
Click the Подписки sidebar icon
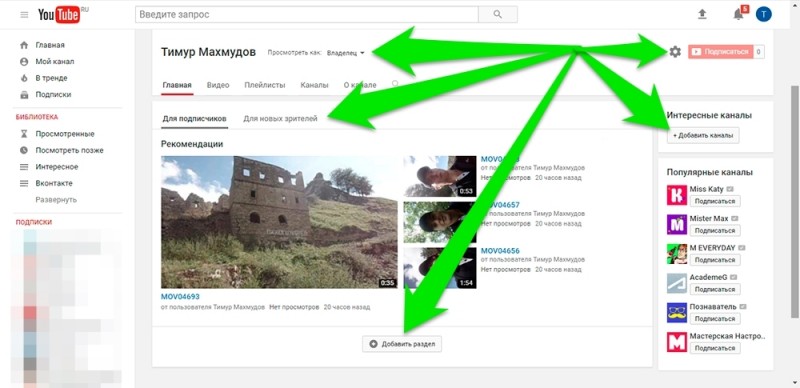pos(24,94)
